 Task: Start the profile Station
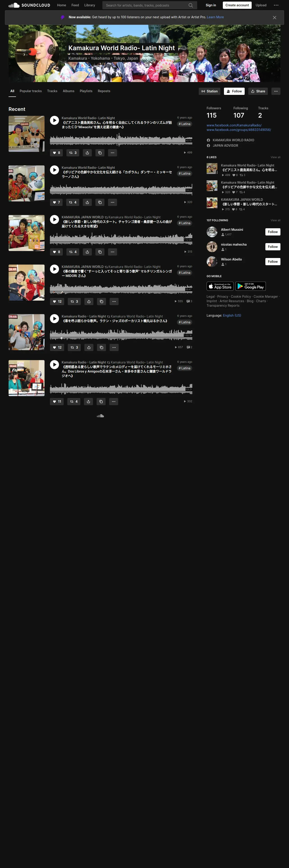point(210,91)
